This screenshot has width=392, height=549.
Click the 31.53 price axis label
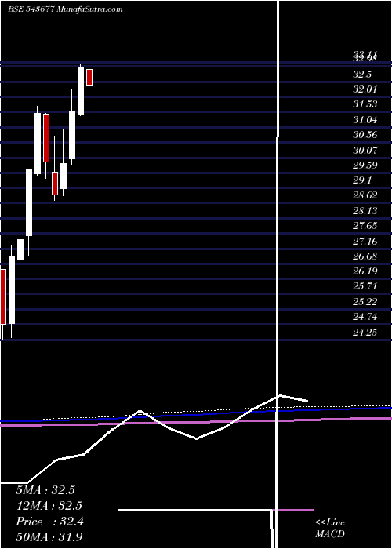pyautogui.click(x=365, y=104)
